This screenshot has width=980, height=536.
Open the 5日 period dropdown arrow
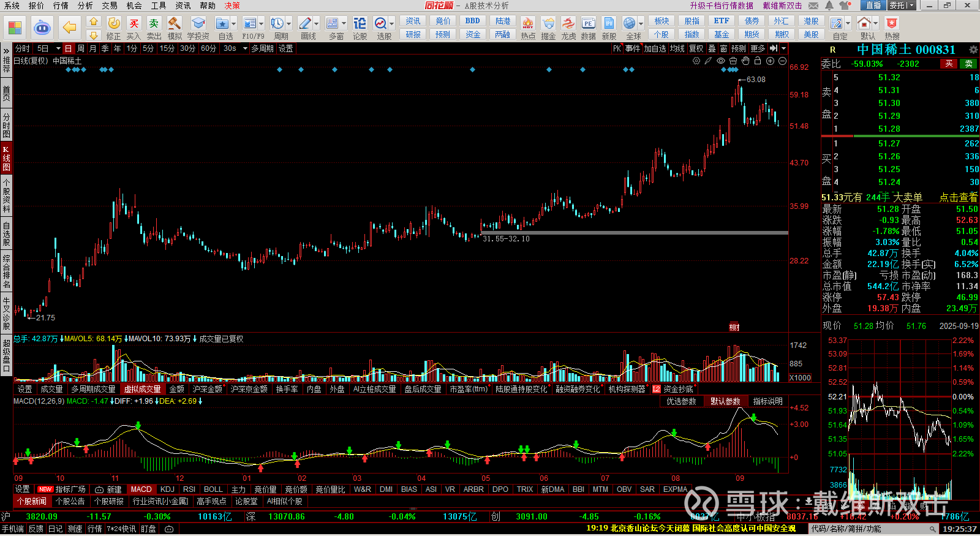tap(58, 48)
